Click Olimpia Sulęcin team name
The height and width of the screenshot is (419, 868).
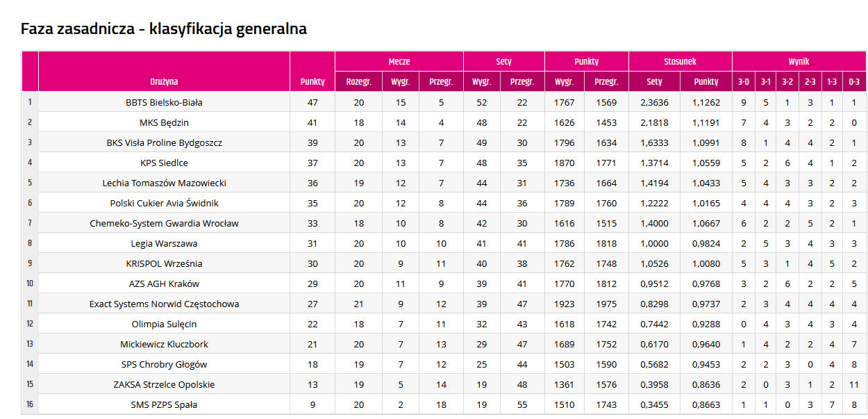(x=164, y=324)
